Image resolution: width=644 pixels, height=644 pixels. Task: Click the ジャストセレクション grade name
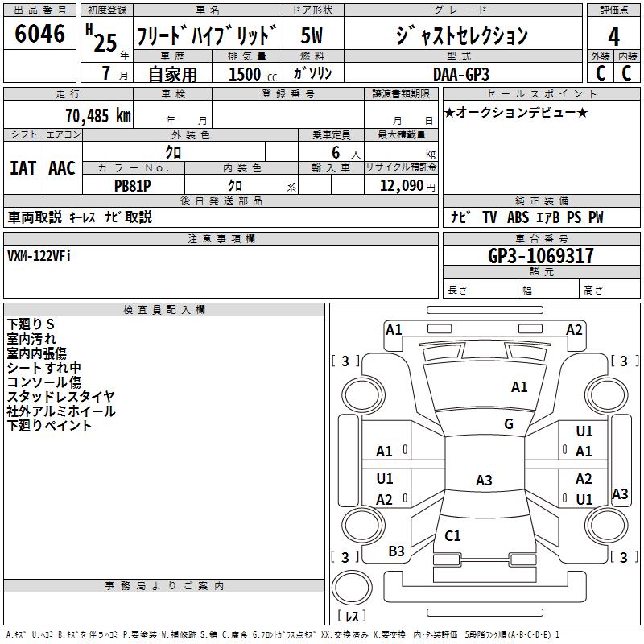(461, 36)
